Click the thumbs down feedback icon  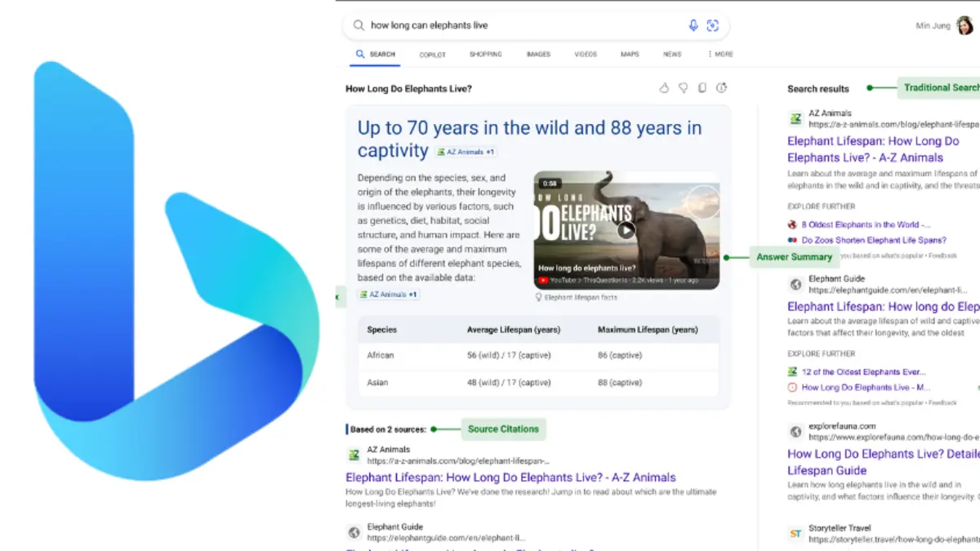(x=683, y=88)
